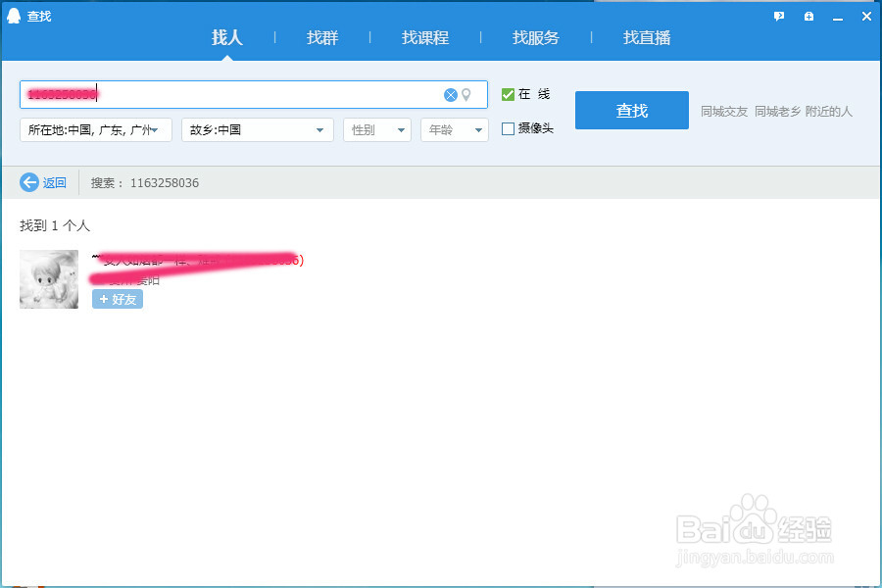Select the checkmark icon beside 在线
This screenshot has width=882, height=588.
click(507, 93)
